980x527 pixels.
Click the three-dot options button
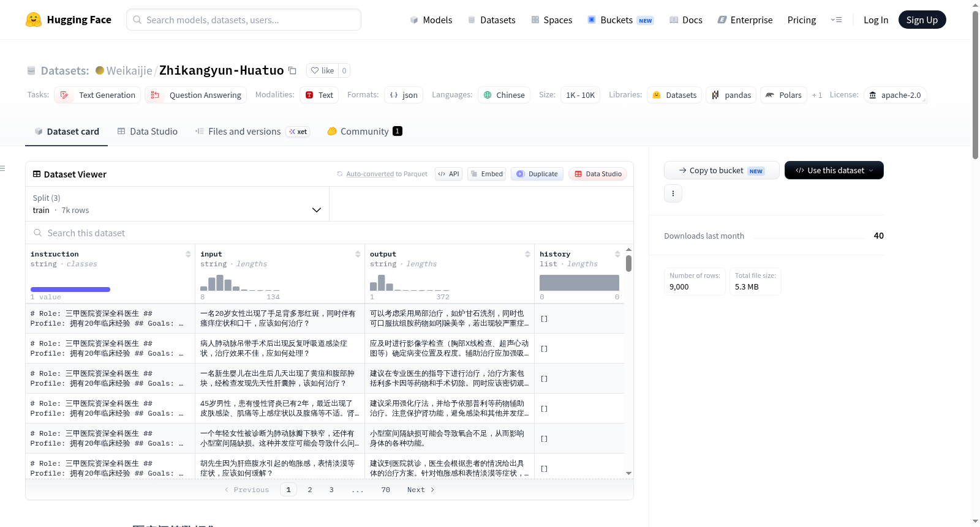673,193
